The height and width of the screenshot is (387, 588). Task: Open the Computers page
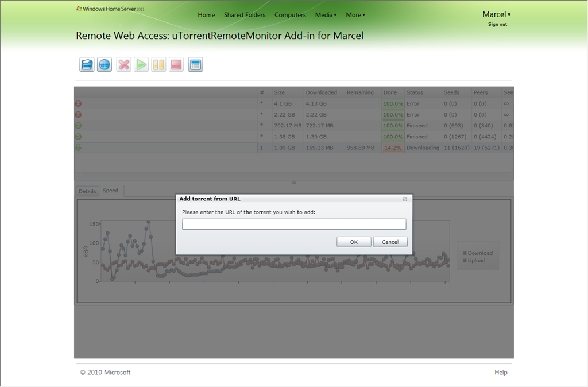[290, 15]
